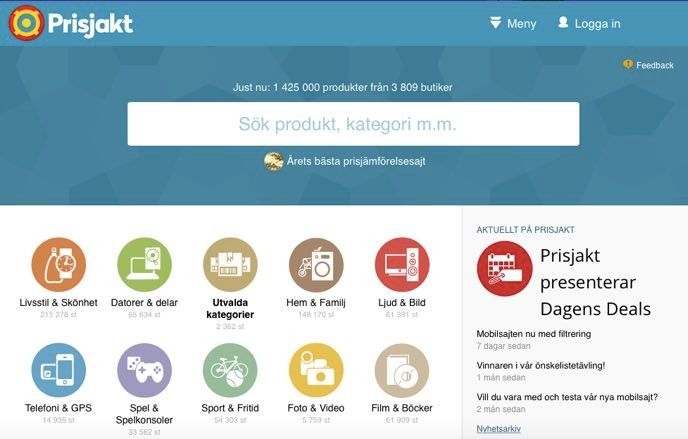This screenshot has height=439, width=688.
Task: Open the Hem & Familj washing machine icon
Action: [x=316, y=265]
